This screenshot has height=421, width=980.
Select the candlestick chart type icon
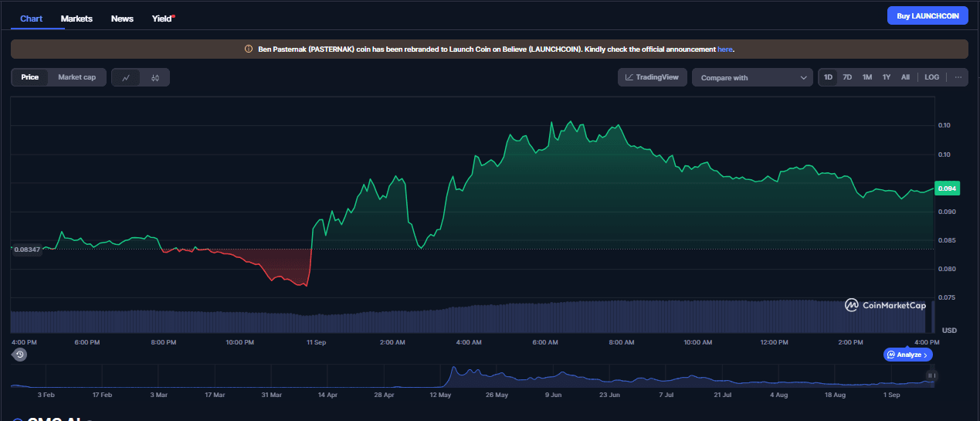155,77
